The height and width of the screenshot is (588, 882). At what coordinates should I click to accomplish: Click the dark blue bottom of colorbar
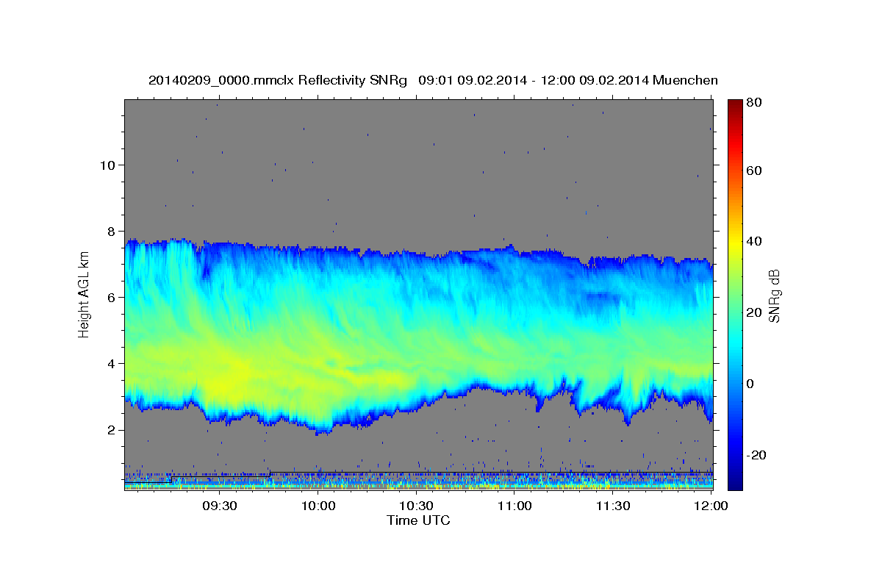(x=735, y=481)
